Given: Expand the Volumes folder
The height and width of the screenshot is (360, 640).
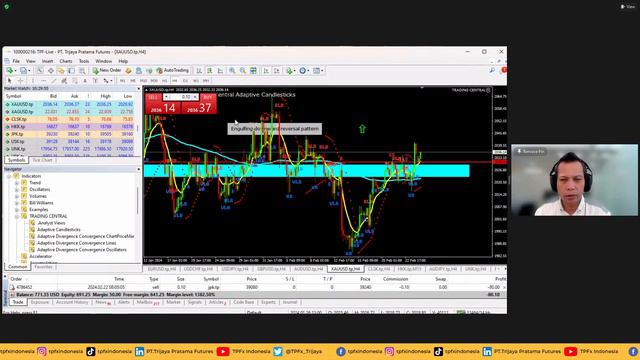Looking at the screenshot, I should pyautogui.click(x=17, y=196).
